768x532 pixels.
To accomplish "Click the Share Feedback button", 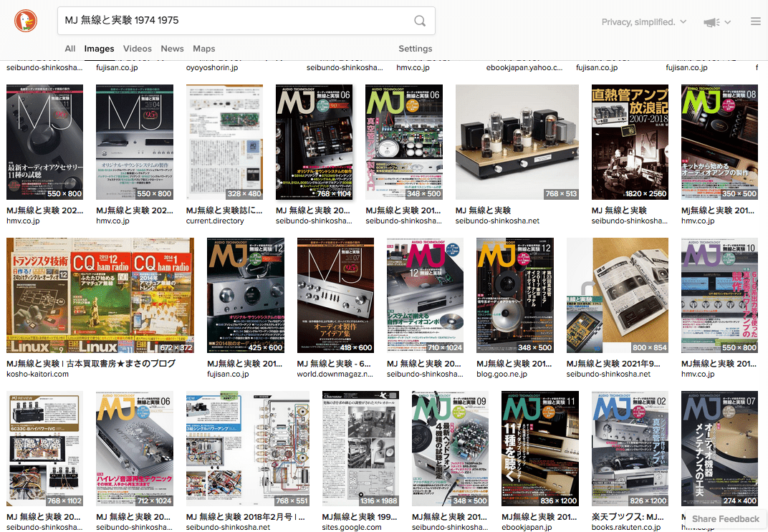I will tap(726, 519).
